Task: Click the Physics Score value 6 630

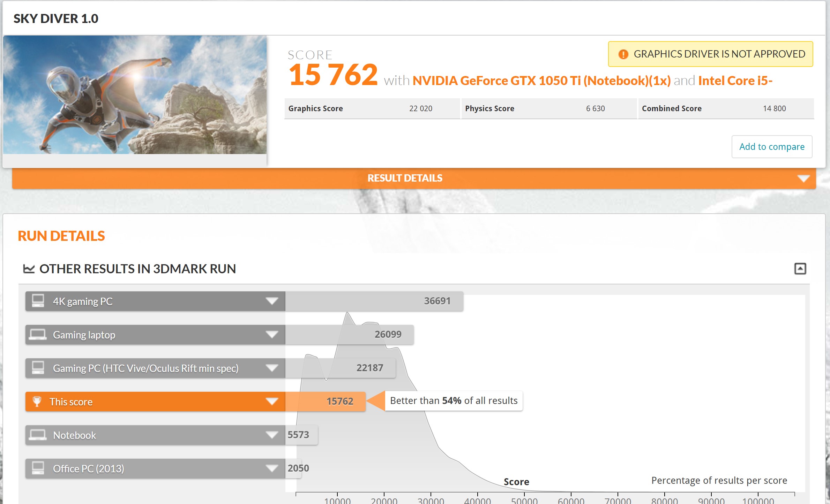Action: tap(596, 108)
